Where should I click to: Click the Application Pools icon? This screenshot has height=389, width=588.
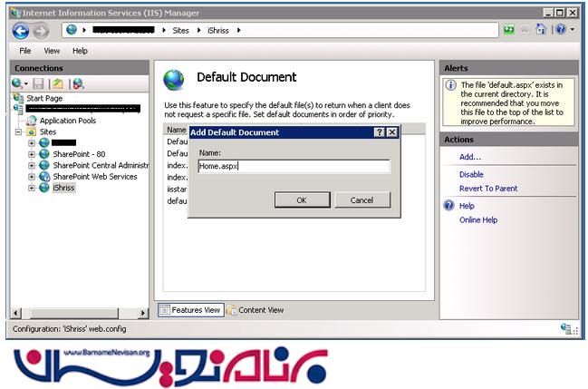(32, 121)
